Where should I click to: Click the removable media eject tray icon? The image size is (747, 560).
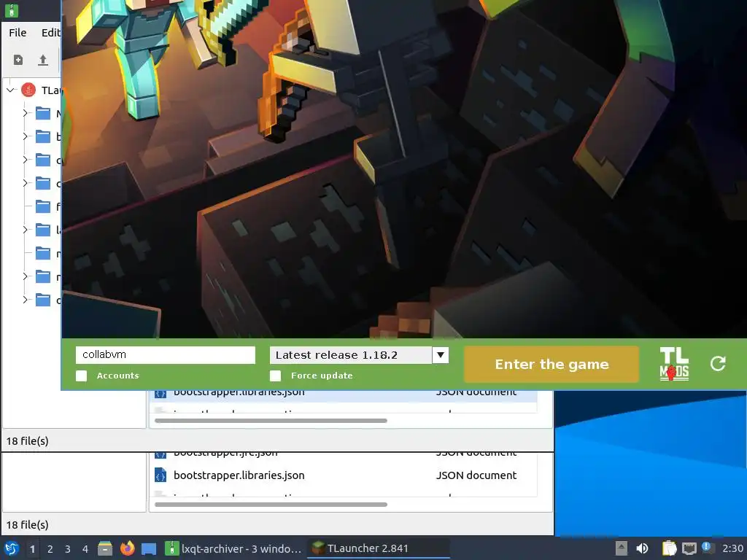pyautogui.click(x=621, y=548)
